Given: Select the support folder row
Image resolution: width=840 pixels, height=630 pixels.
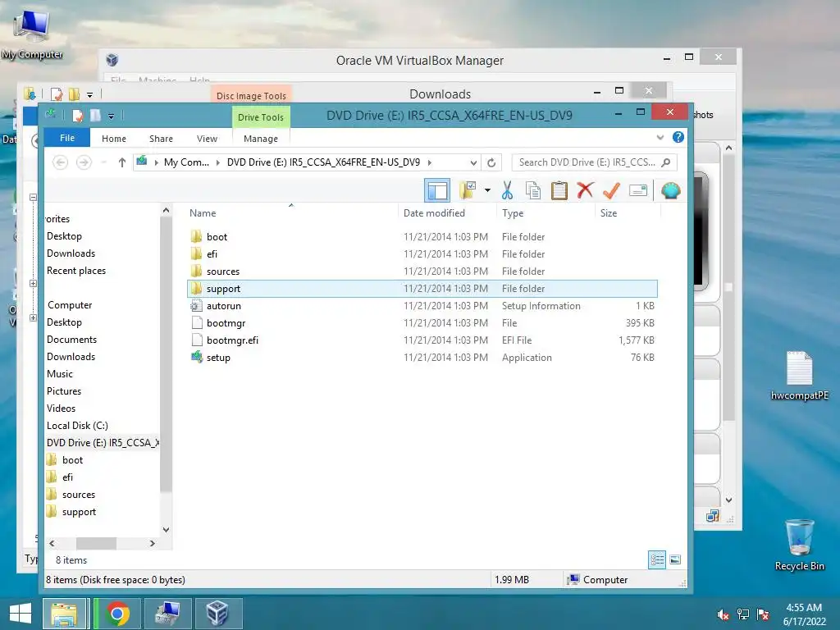Looking at the screenshot, I should tap(422, 288).
